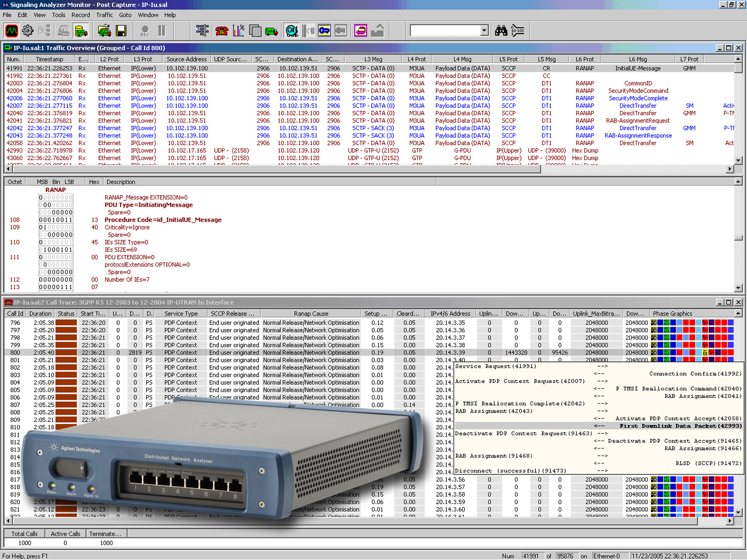Click the magenta loop-back arrow icon
Image resolution: width=747 pixels, height=560 pixels.
click(x=361, y=31)
